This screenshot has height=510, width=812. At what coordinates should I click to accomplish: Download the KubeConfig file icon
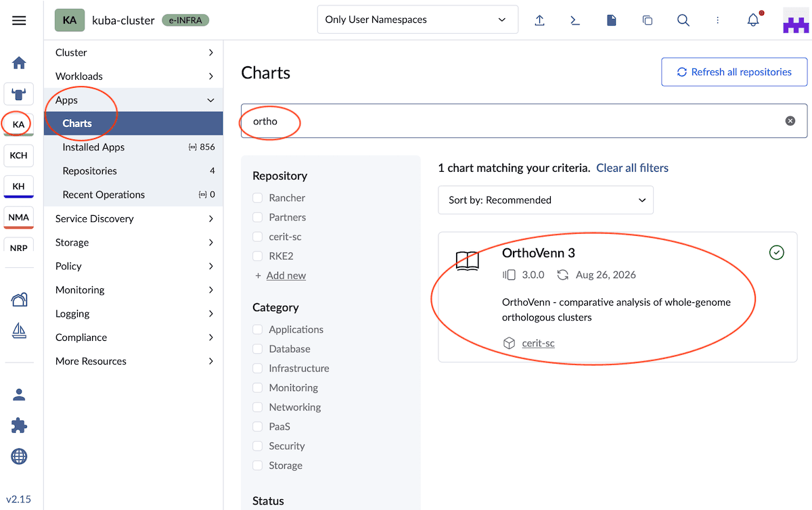[612, 20]
